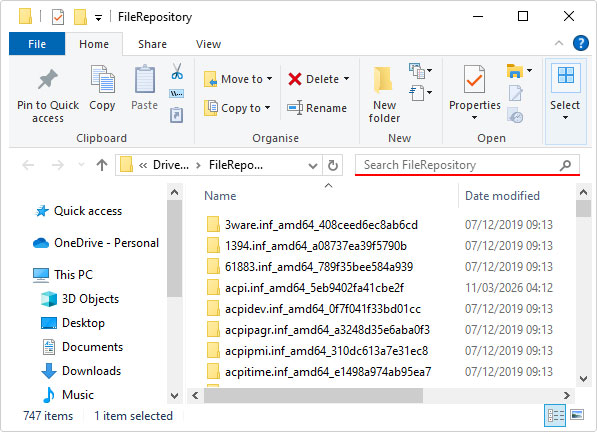Open the Move to menu
This screenshot has height=432, width=597.
pyautogui.click(x=238, y=79)
